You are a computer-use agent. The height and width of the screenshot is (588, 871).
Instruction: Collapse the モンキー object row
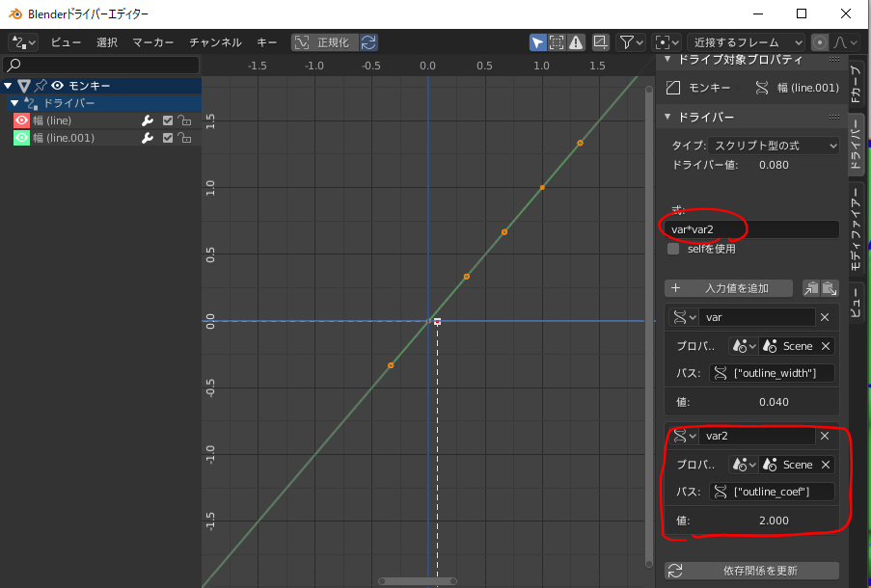click(8, 86)
